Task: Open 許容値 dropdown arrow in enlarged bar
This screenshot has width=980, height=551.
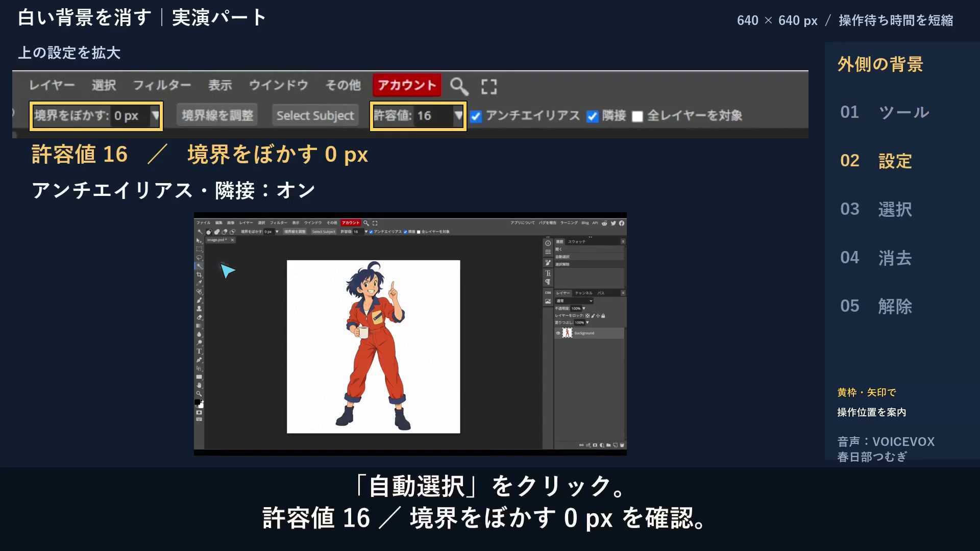Action: coord(458,116)
